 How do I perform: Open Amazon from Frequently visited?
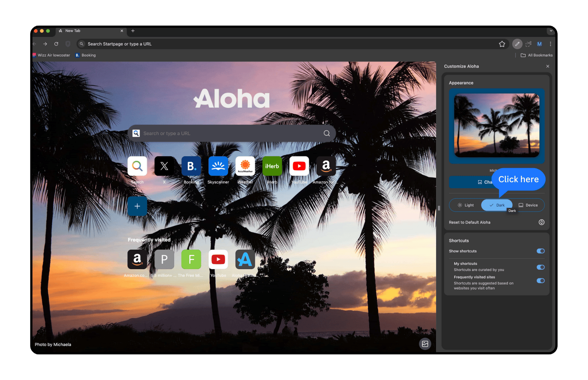(x=137, y=259)
